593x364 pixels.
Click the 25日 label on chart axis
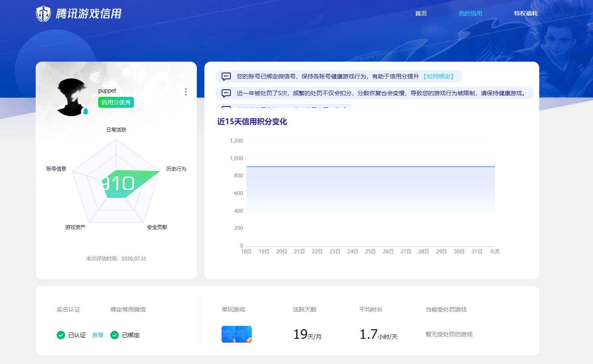click(x=370, y=251)
